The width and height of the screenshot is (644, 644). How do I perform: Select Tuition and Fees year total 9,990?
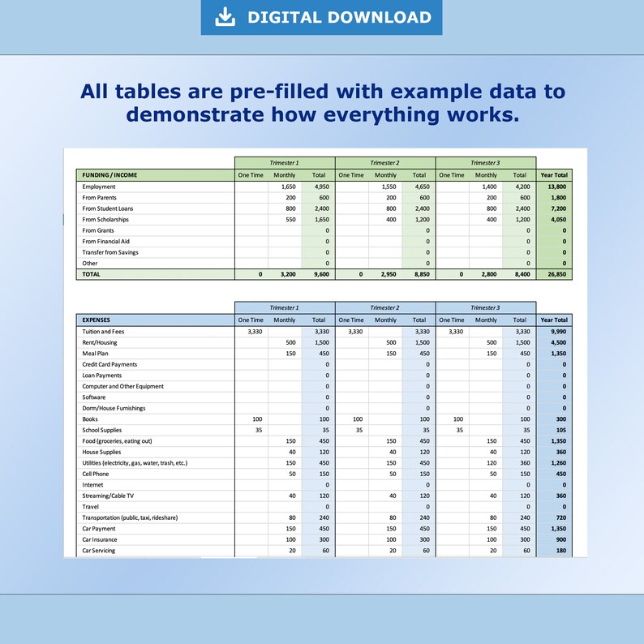pyautogui.click(x=555, y=332)
